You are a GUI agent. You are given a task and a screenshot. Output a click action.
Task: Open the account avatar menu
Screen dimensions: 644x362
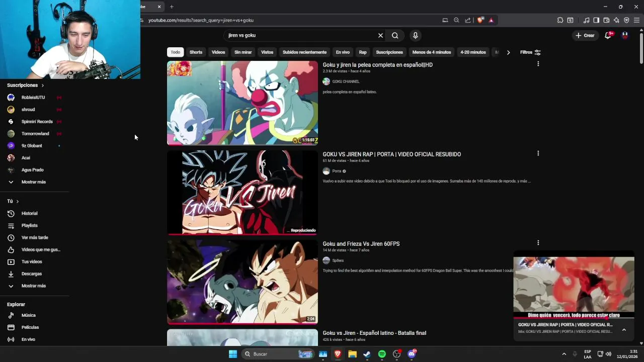(625, 35)
